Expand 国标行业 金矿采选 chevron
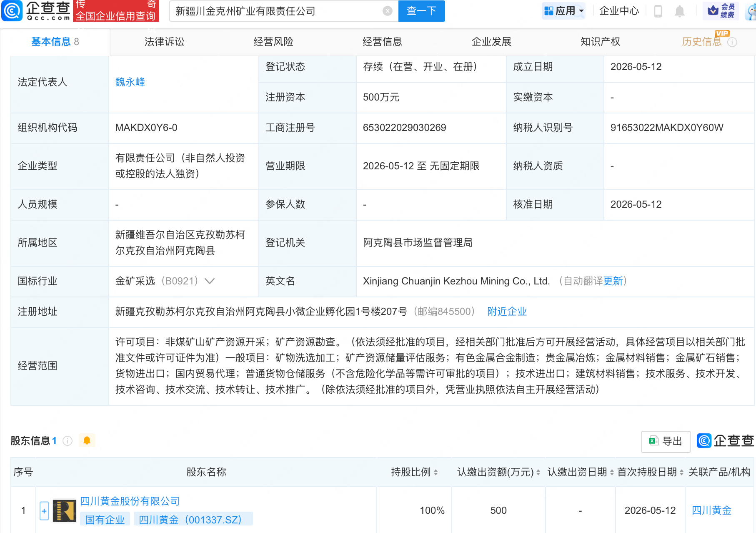The image size is (756, 533). pyautogui.click(x=210, y=281)
